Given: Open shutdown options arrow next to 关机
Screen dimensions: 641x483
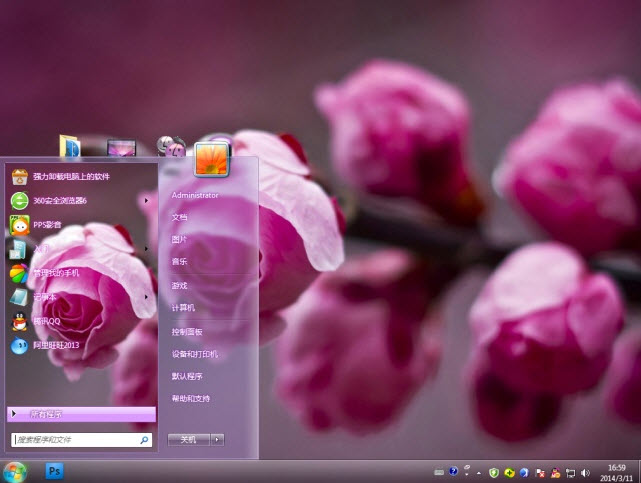Looking at the screenshot, I should (x=217, y=439).
